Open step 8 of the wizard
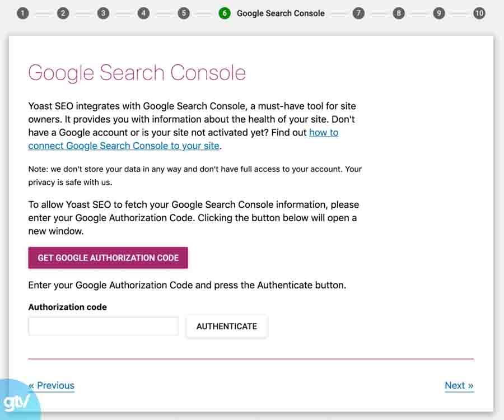 click(399, 12)
